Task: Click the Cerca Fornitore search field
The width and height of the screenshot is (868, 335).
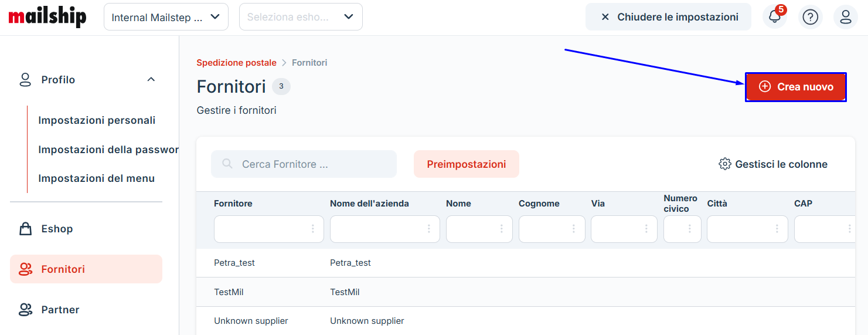Action: click(x=311, y=164)
